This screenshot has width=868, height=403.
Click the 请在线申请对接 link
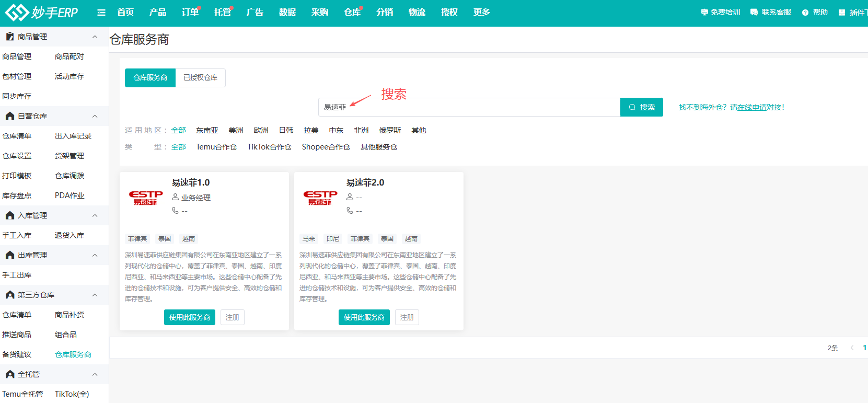click(x=757, y=107)
